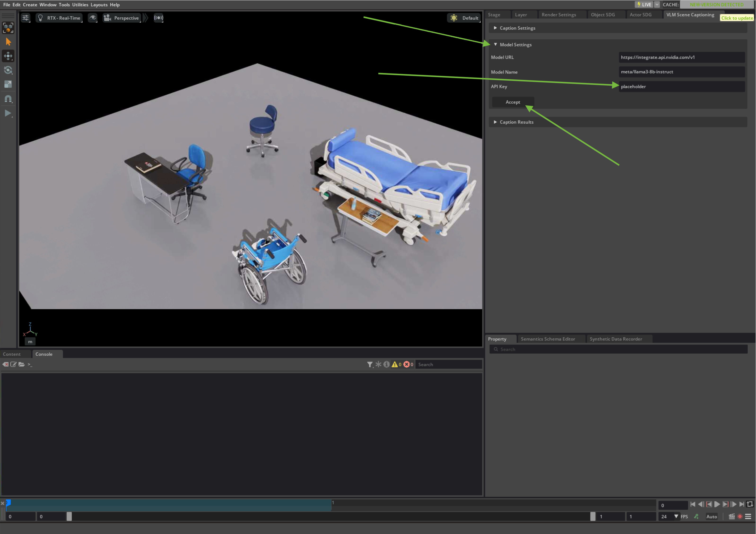Image resolution: width=756 pixels, height=534 pixels.
Task: Step to next frame
Action: click(x=734, y=504)
